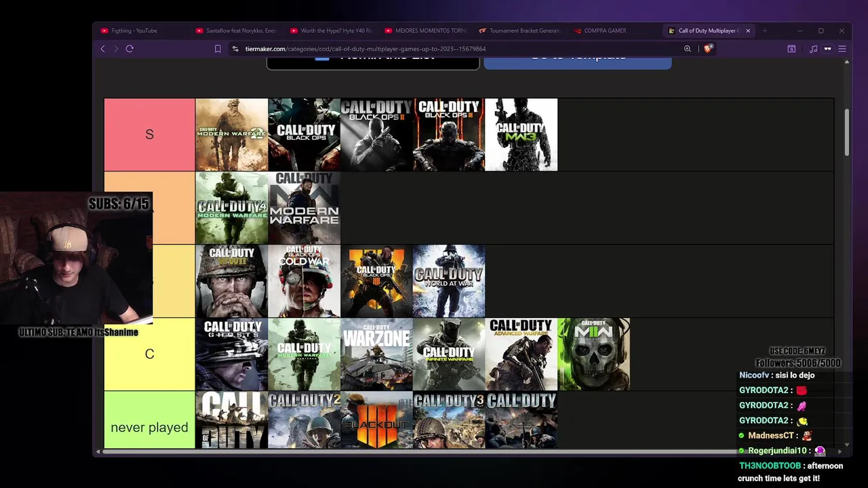Select the Blackout cover
Screen dimensions: 868x488
coord(376,420)
